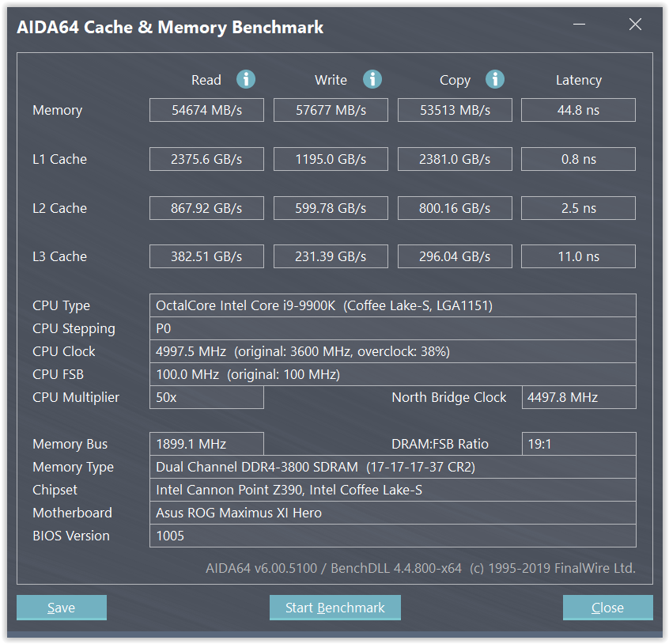Viewport: 669px width, 644px height.
Task: Click L3 Cache latency 11.0 ns
Action: pos(578,256)
